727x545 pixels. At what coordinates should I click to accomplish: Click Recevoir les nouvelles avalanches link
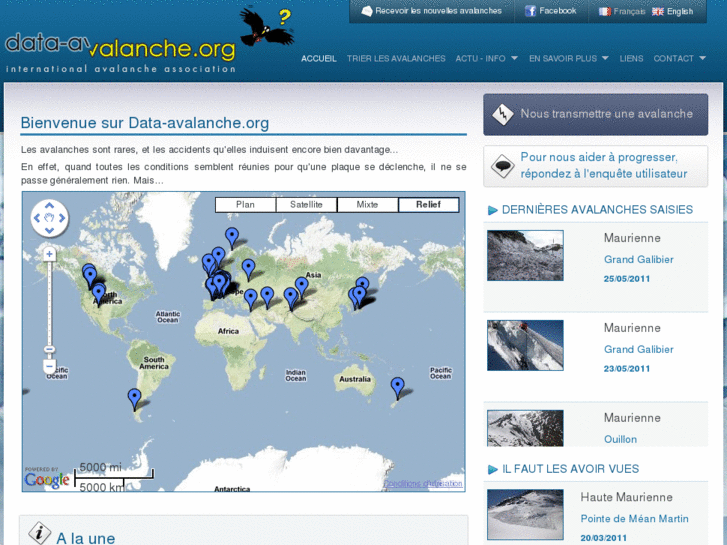point(439,11)
